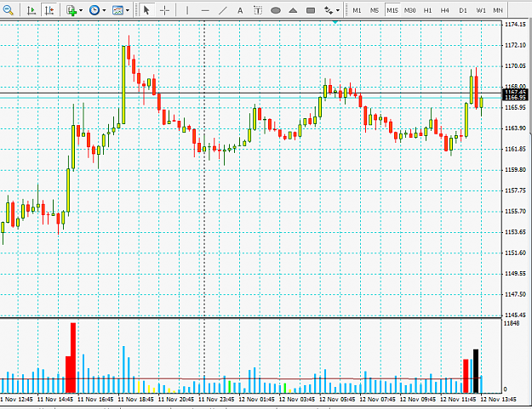532x409 pixels.
Task: Toggle the Chart Shift button
Action: point(49,10)
